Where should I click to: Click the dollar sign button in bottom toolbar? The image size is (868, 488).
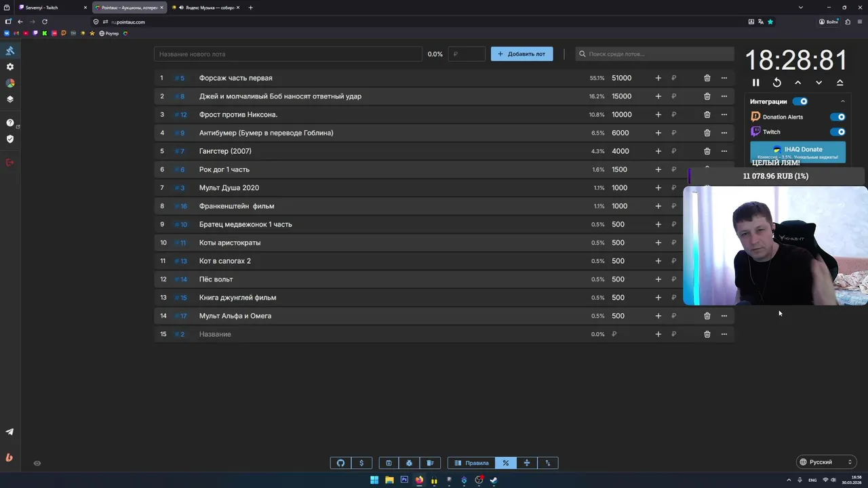361,463
